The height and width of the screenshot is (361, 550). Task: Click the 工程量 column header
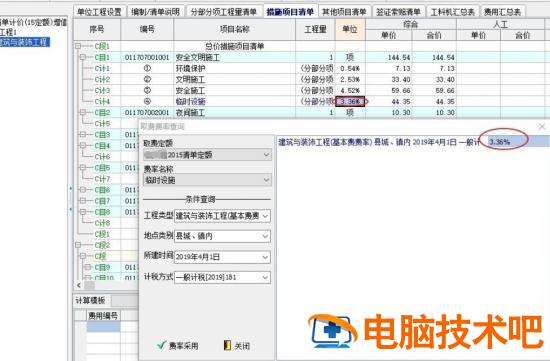pos(315,29)
